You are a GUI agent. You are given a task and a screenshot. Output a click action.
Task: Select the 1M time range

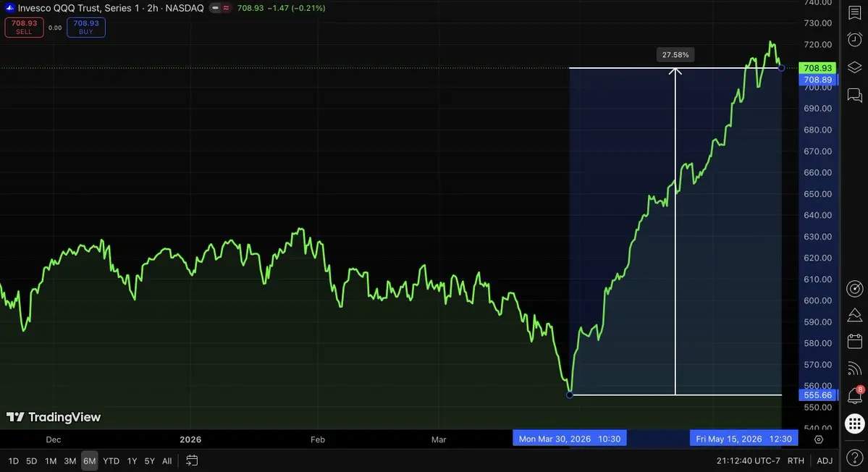(51, 461)
